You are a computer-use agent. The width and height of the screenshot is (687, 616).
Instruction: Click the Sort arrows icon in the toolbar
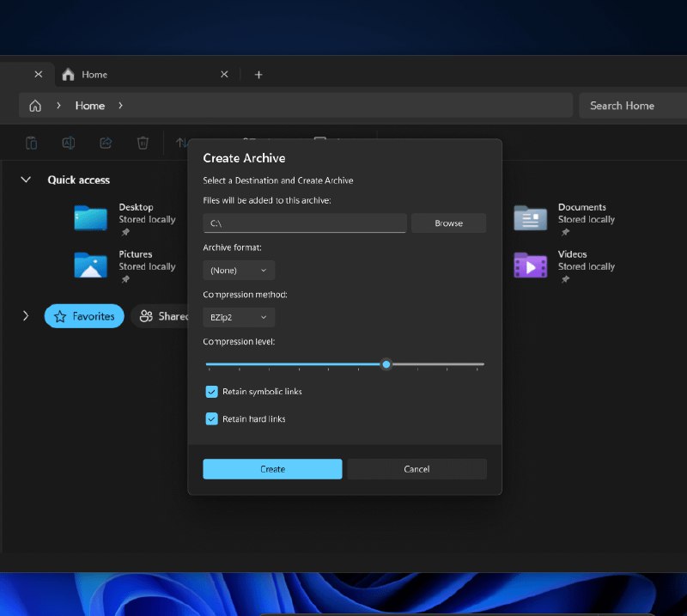pyautogui.click(x=181, y=143)
